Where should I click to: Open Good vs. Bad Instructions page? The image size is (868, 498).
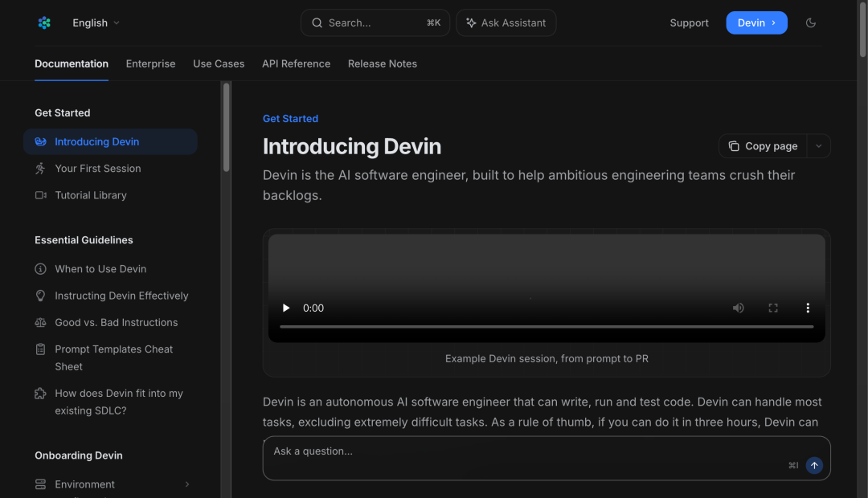117,323
